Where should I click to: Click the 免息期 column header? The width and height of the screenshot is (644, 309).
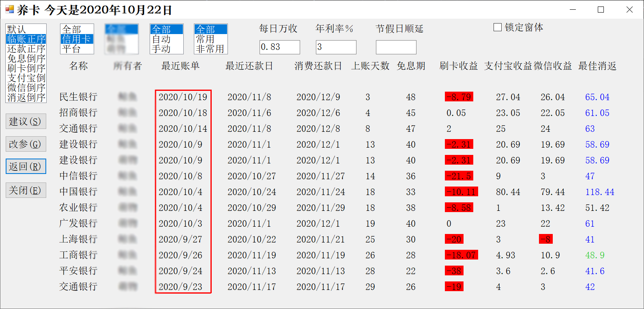(x=411, y=66)
